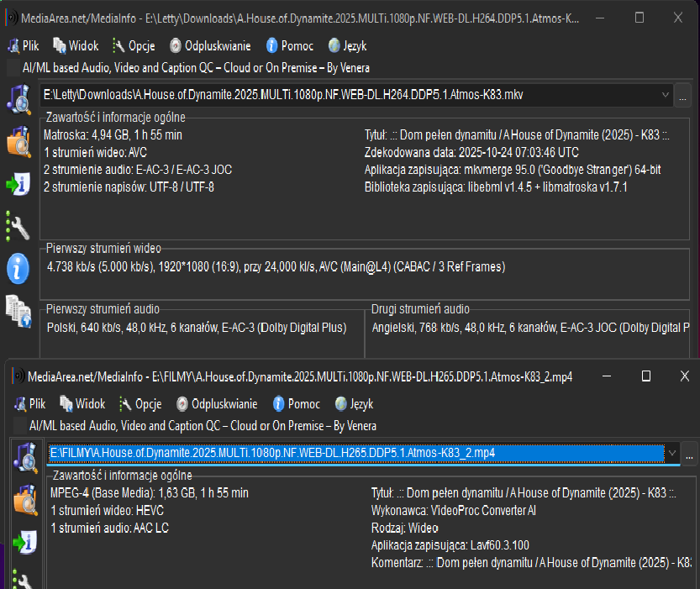The height and width of the screenshot is (589, 700).
Task: Expand the .mkv file path dropdown
Action: tap(666, 95)
